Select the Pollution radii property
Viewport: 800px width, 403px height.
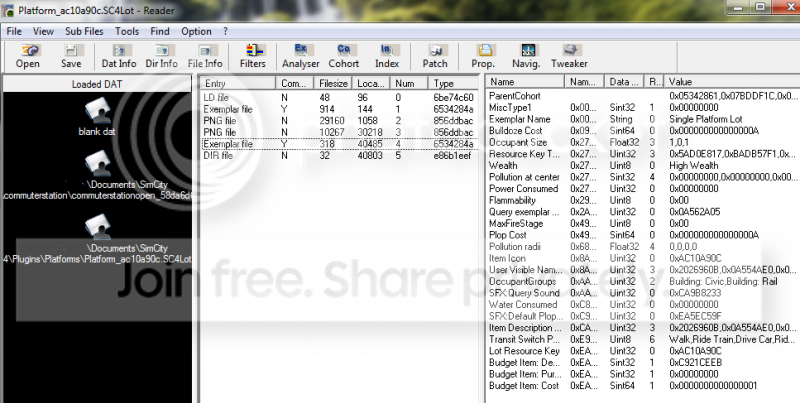(x=643, y=246)
